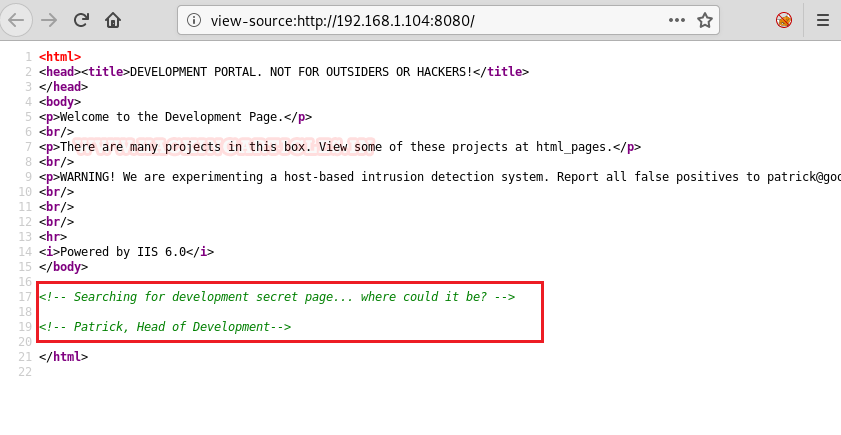Viewport: 841px width, 435px height.
Task: Click the closing body tag on line 15
Action: click(63, 267)
